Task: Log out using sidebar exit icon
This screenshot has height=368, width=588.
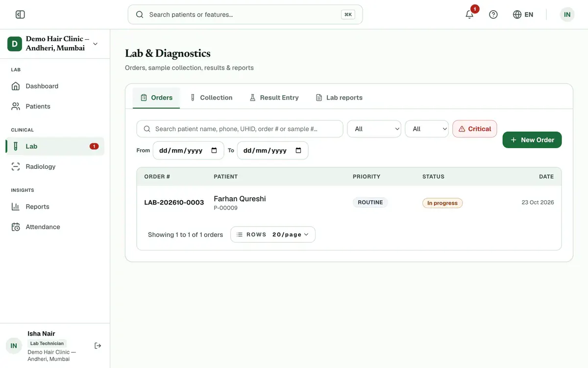Action: [98, 346]
